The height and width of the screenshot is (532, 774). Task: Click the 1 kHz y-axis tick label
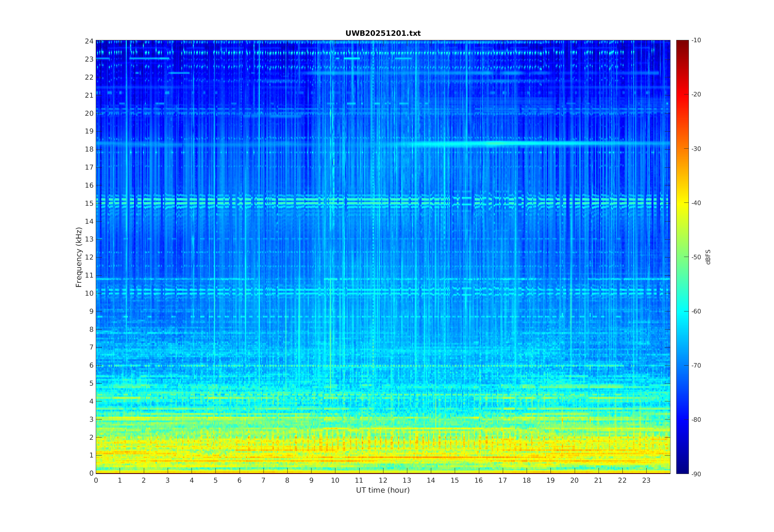91,455
